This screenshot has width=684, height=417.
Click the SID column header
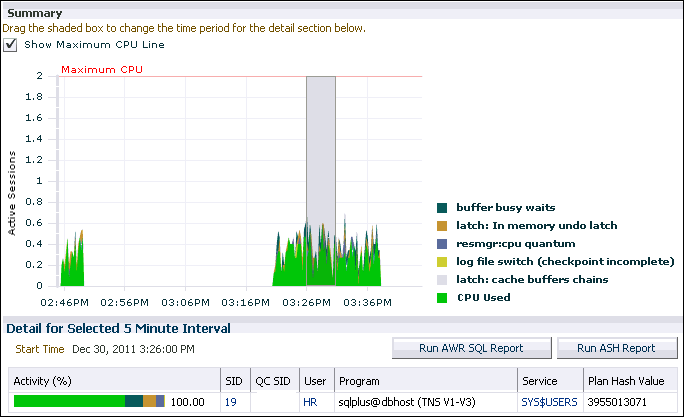[x=234, y=381]
